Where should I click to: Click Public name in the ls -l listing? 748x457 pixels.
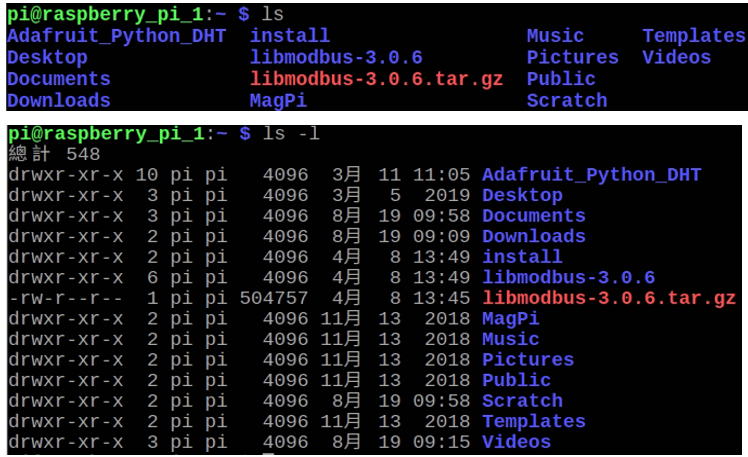(517, 380)
